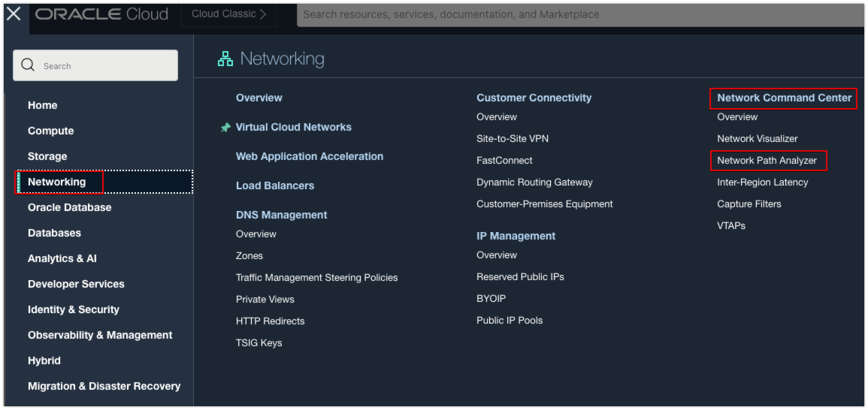This screenshot has width=868, height=410.
Task: Open the VTAPs link
Action: pos(731,226)
